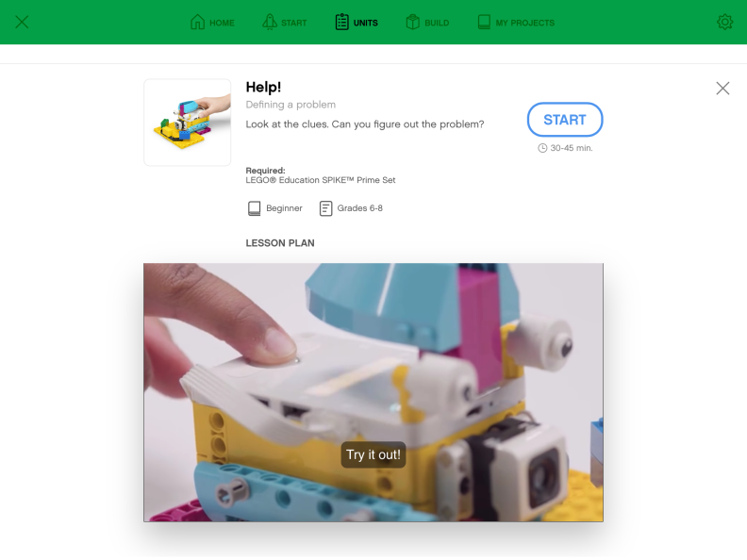Image resolution: width=747 pixels, height=560 pixels.
Task: Click the Grades 6-8 document icon
Action: tap(325, 208)
